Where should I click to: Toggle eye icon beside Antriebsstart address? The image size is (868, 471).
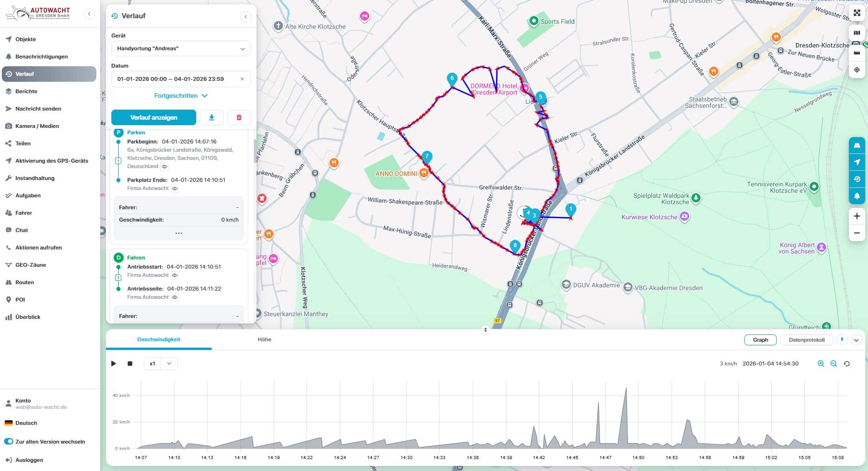(x=175, y=275)
